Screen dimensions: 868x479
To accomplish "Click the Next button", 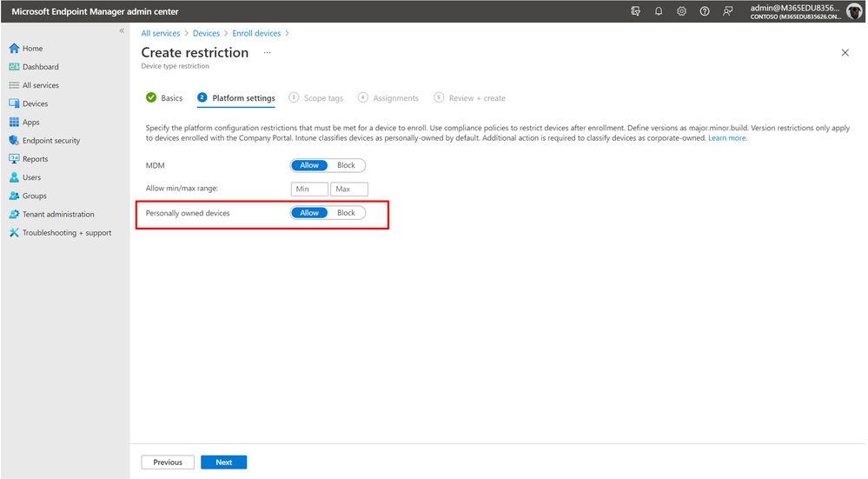I will 223,462.
